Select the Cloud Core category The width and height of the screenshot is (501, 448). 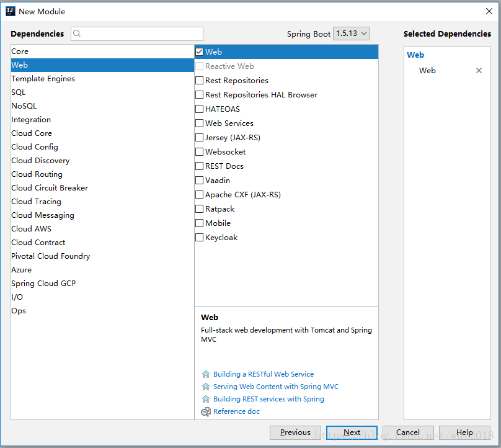[x=102, y=133]
